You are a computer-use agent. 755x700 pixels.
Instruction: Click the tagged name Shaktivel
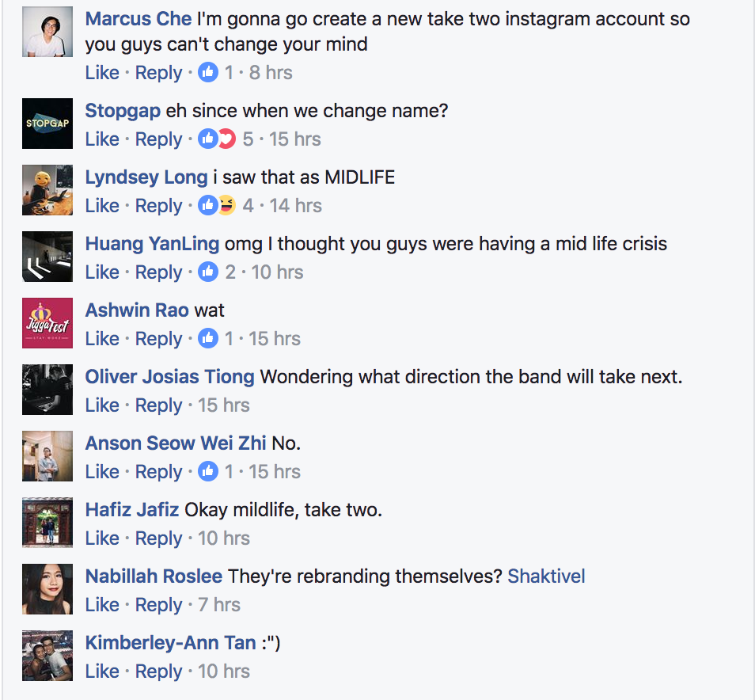[546, 576]
